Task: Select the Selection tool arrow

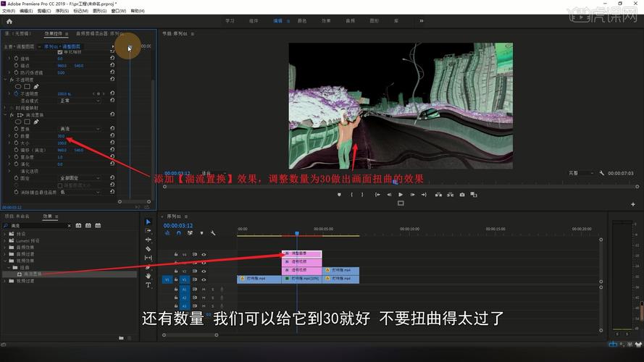Action: tap(149, 222)
